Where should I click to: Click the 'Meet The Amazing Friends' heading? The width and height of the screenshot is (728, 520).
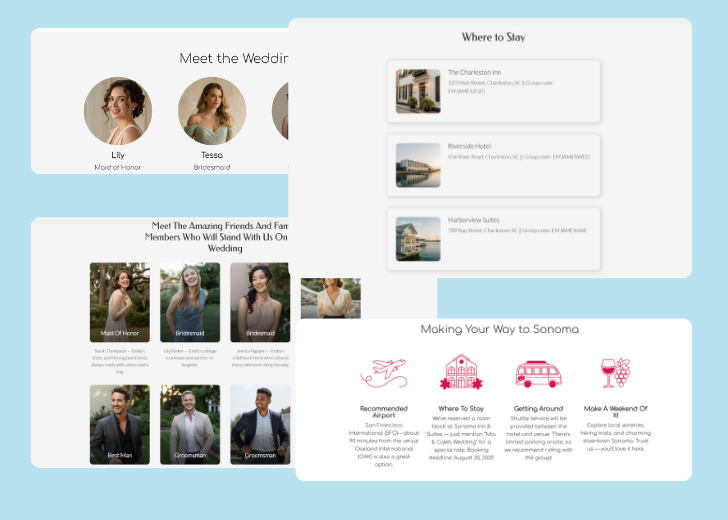click(x=216, y=237)
